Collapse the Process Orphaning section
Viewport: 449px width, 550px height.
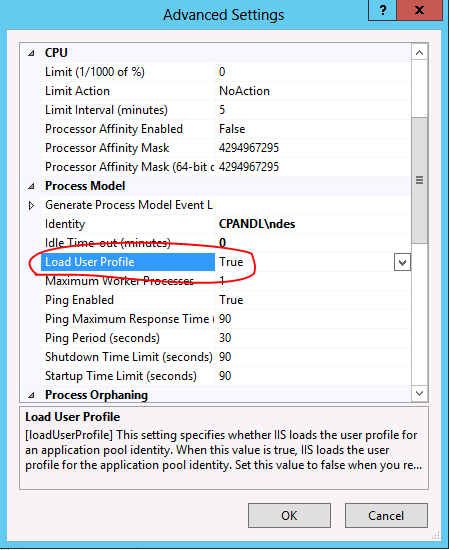[x=31, y=395]
